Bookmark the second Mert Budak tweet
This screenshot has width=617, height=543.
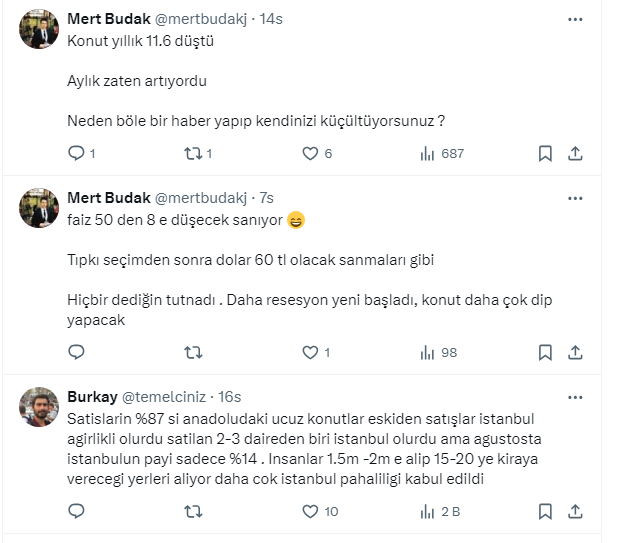[545, 352]
